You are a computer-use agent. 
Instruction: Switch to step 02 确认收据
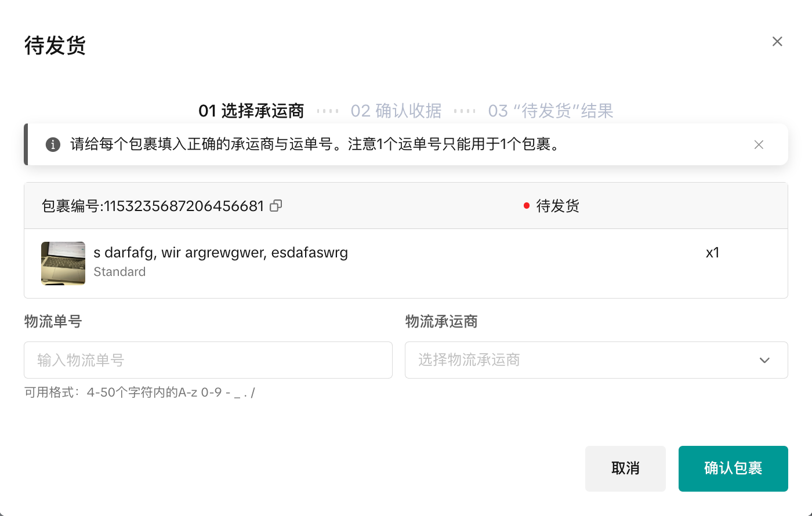point(396,111)
